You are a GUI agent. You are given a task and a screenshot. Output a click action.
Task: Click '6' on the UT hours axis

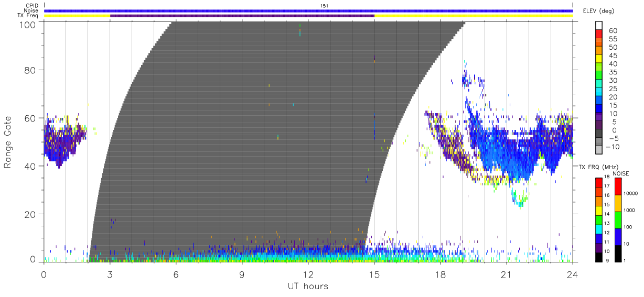176,274
